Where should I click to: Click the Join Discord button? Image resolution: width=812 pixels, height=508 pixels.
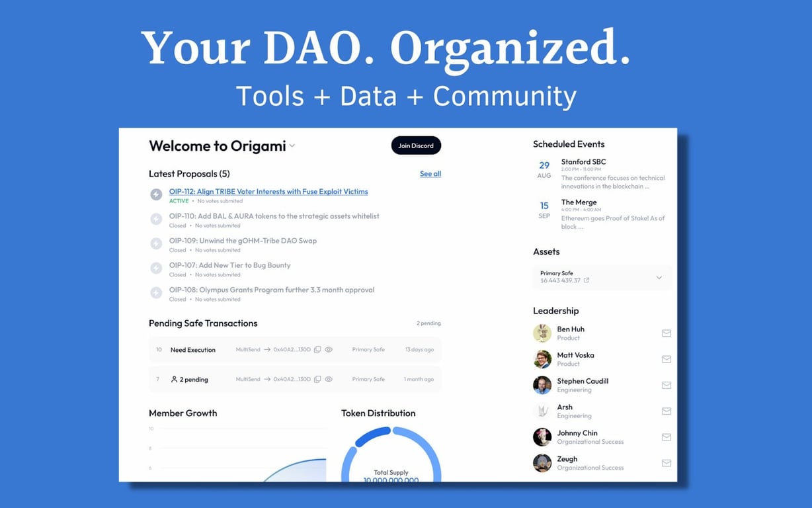point(416,146)
